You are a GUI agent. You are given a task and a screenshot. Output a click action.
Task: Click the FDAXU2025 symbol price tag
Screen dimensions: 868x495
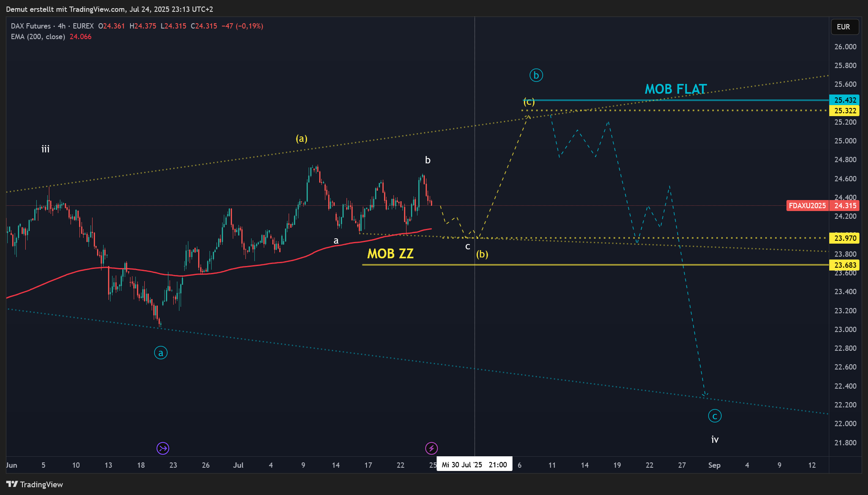[807, 206]
